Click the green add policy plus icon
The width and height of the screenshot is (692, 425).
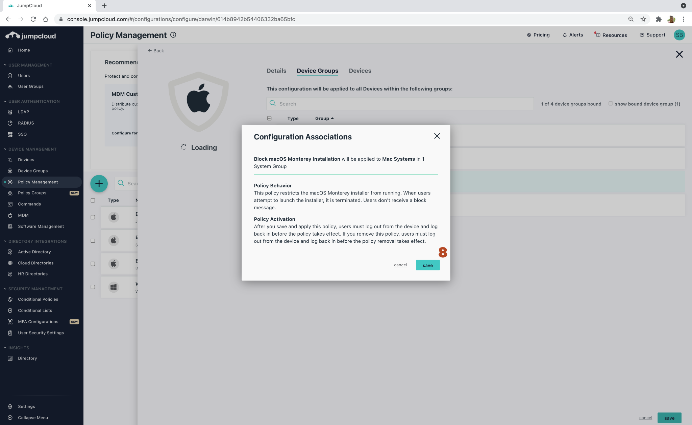click(99, 183)
